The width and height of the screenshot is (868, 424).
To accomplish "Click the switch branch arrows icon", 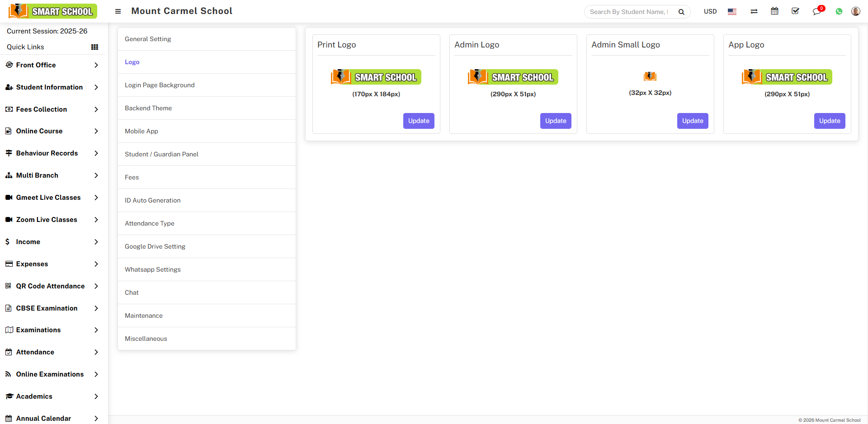I will click(x=754, y=11).
